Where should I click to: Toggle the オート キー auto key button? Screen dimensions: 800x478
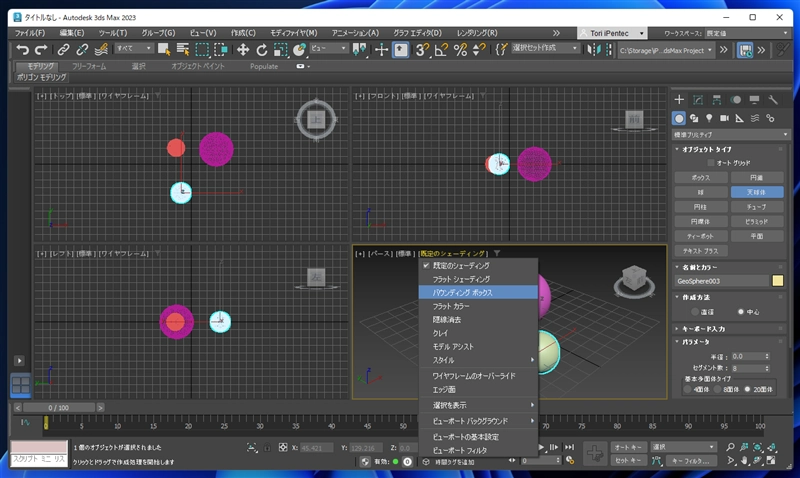click(x=629, y=447)
